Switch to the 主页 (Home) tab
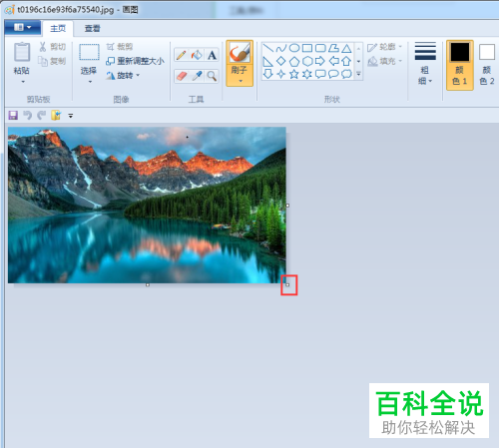The width and height of the screenshot is (499, 448). (58, 29)
